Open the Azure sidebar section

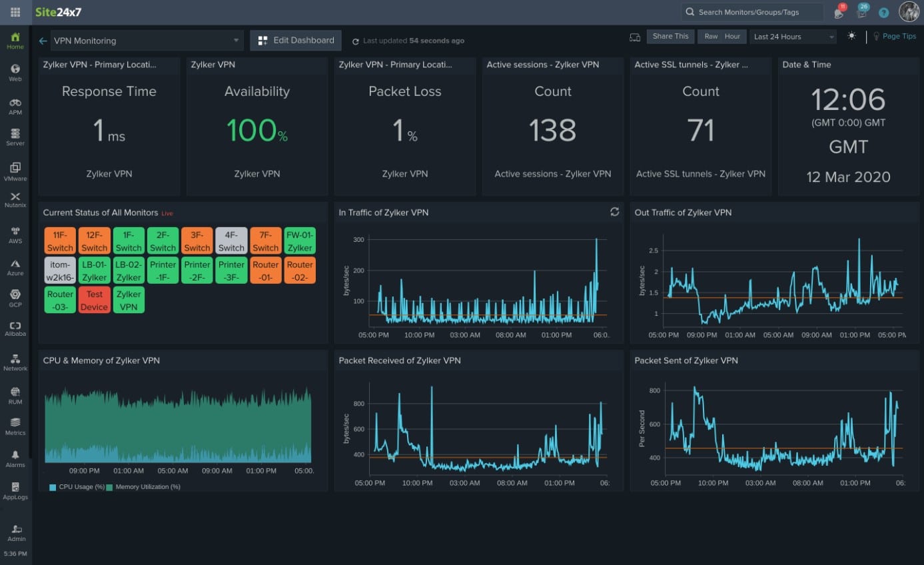point(15,267)
